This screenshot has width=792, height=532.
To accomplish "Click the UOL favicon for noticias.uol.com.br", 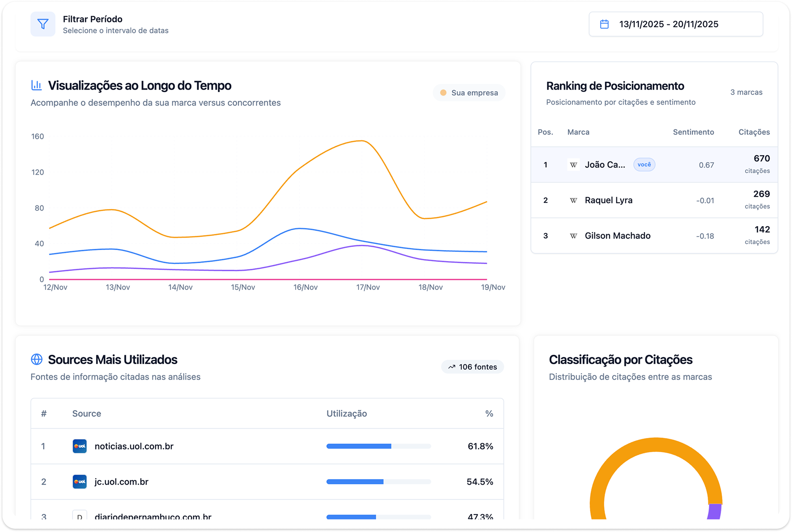I will point(80,446).
